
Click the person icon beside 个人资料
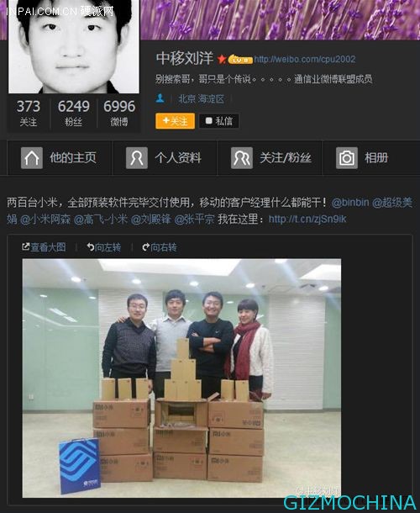[x=137, y=158]
